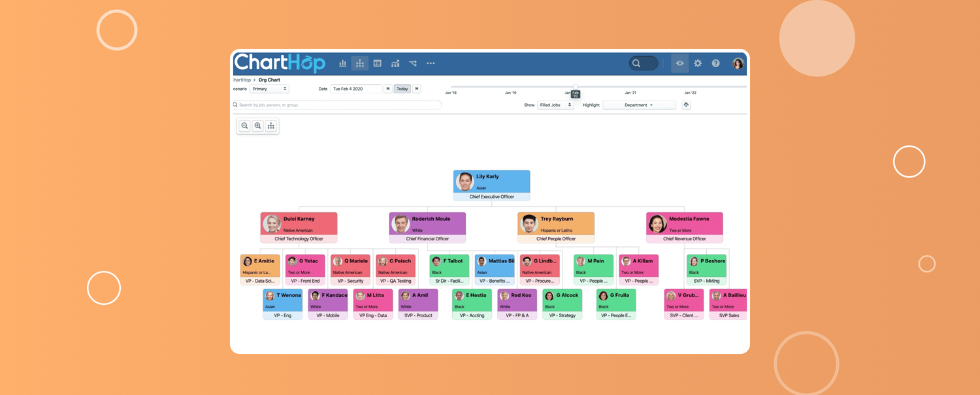Click the timeline slider handle at Feb '20
Image resolution: width=980 pixels, height=395 pixels.
(576, 86)
